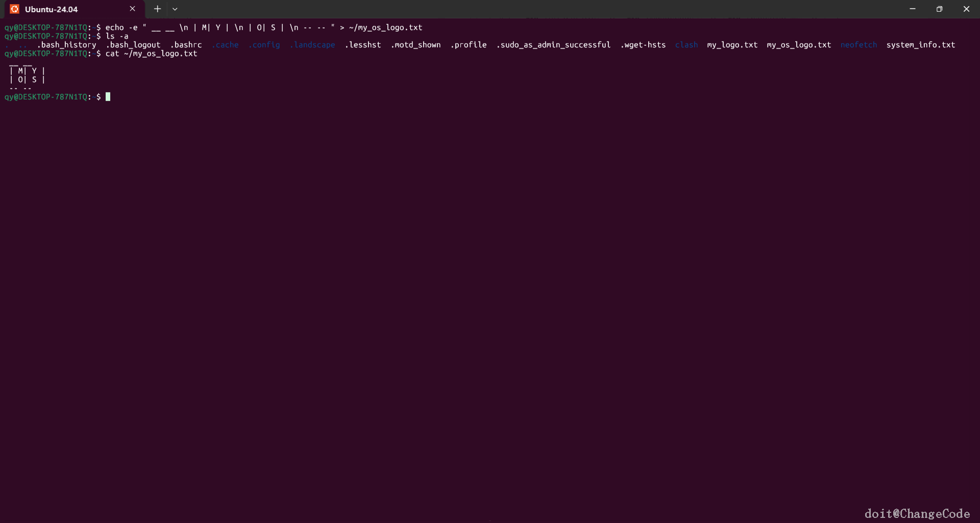Click the system_info.txt filename
The width and height of the screenshot is (980, 523).
click(920, 45)
